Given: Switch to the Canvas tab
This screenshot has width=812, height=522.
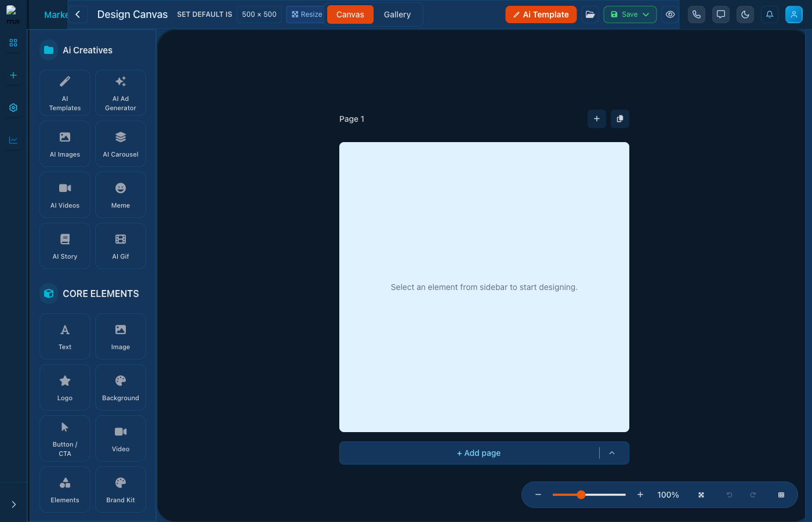Looking at the screenshot, I should 350,14.
